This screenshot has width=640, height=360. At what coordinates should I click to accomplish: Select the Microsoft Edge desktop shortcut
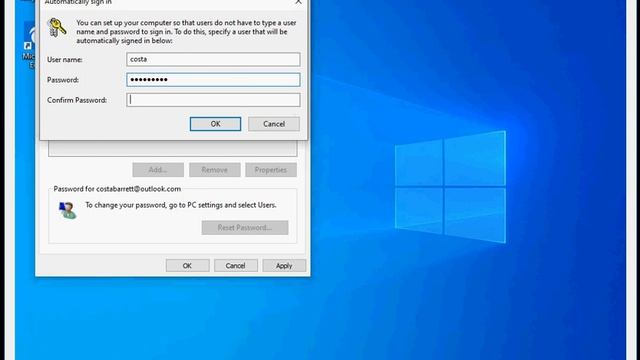(30, 45)
